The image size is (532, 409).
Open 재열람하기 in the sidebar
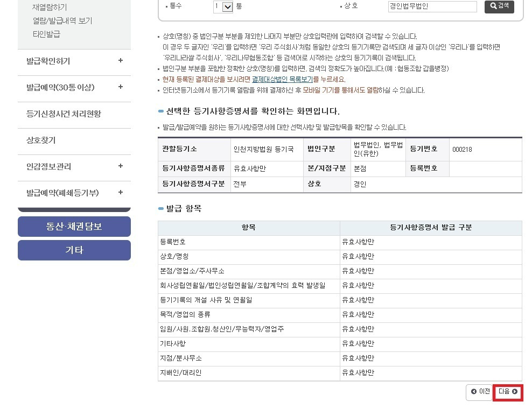pos(49,7)
